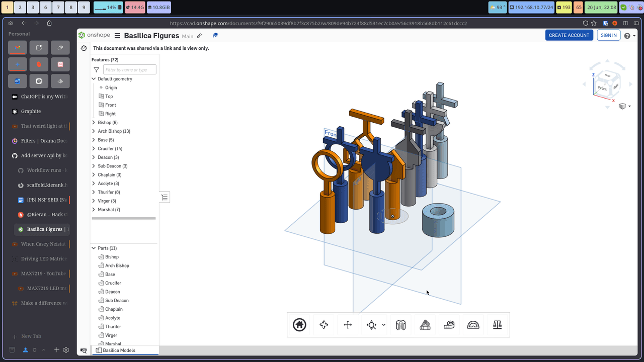Click the Home view icon in bottom toolbar

(x=299, y=325)
